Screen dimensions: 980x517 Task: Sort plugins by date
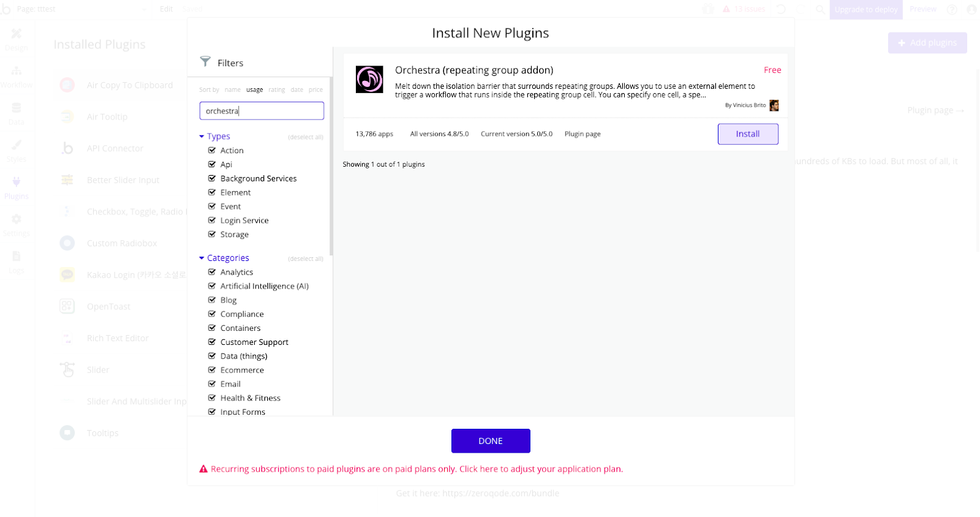(x=297, y=89)
